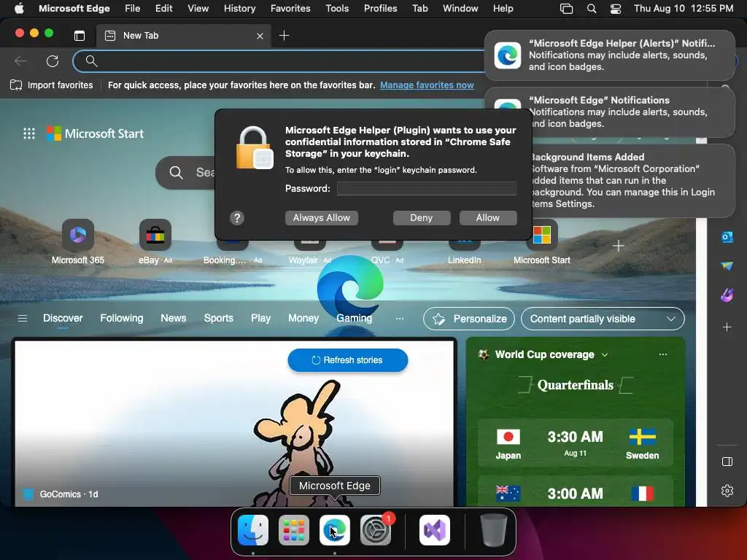Open the File menu

[x=132, y=8]
